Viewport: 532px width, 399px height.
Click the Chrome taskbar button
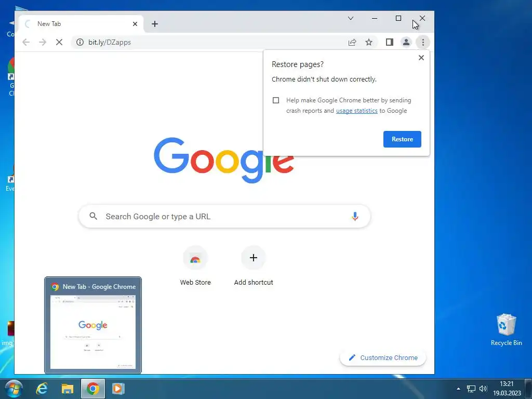click(92, 389)
